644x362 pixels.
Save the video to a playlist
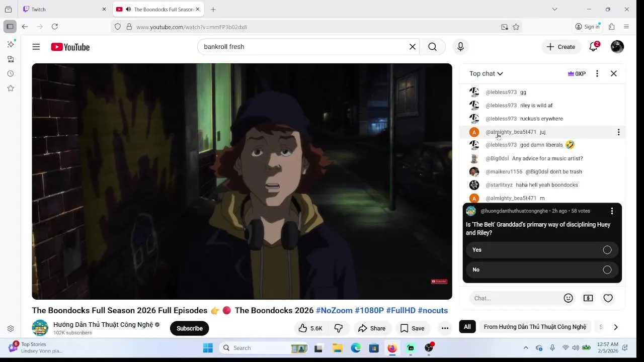click(x=412, y=328)
